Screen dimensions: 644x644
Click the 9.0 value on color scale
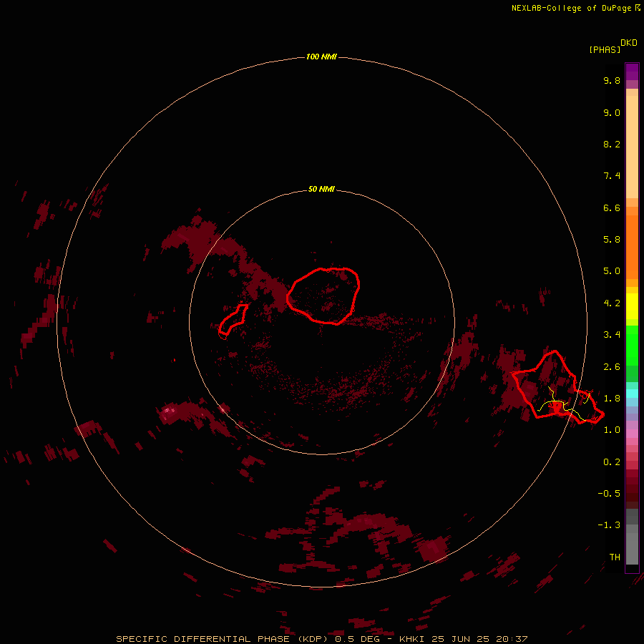612,112
